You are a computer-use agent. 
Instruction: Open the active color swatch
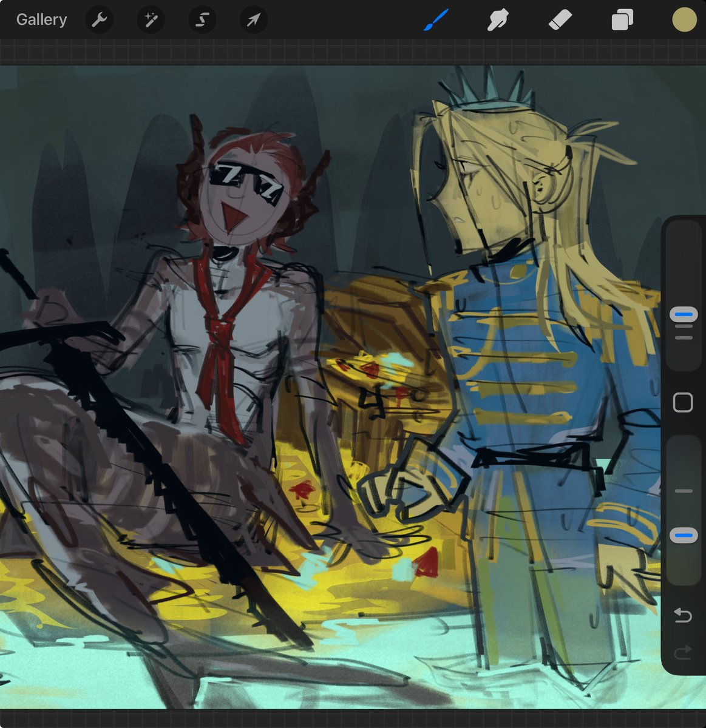point(684,20)
